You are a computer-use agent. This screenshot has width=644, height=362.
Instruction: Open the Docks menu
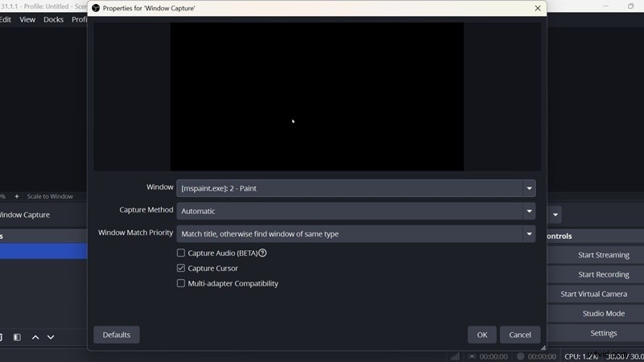pos(53,19)
